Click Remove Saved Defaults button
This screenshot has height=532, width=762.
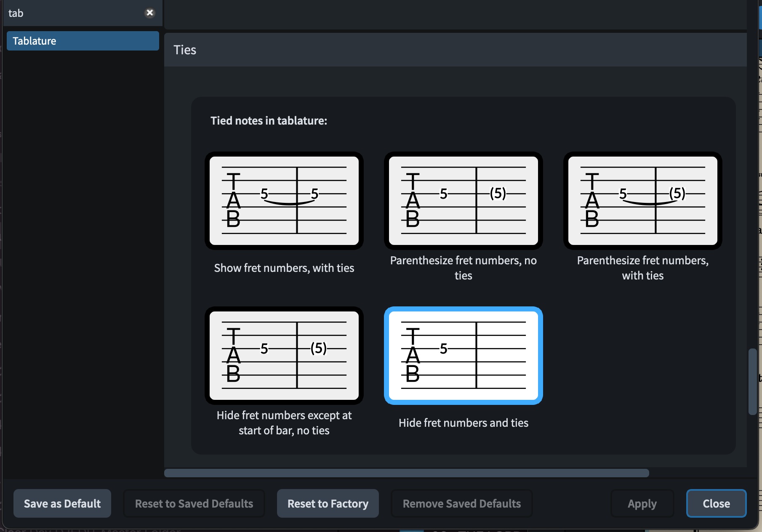click(461, 503)
